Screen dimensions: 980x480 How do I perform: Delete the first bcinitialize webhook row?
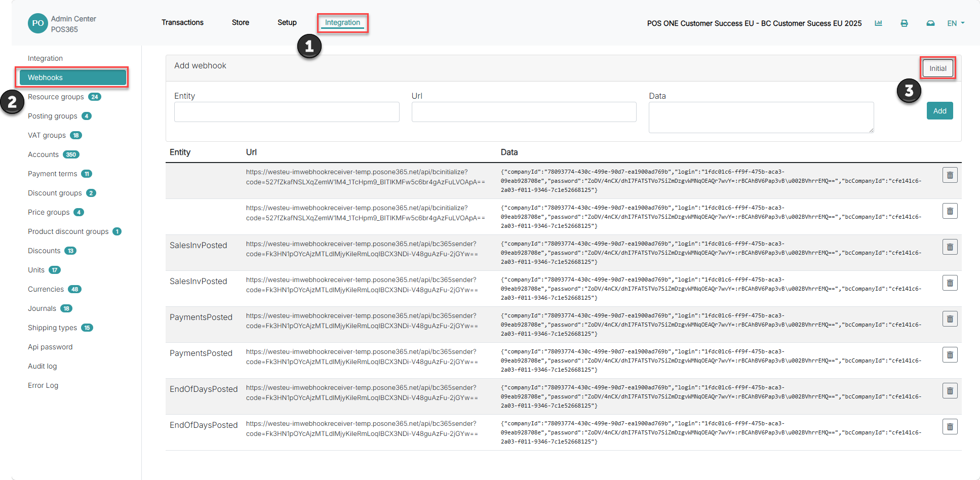(950, 175)
